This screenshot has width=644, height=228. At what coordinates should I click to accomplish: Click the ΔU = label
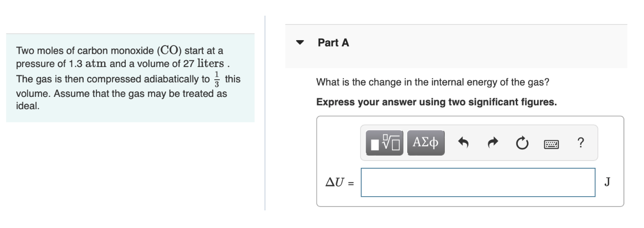coord(340,183)
